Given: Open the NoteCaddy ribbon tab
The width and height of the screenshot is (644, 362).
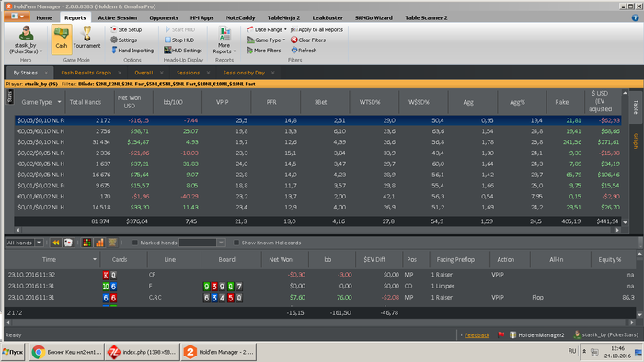Looking at the screenshot, I should point(241,18).
